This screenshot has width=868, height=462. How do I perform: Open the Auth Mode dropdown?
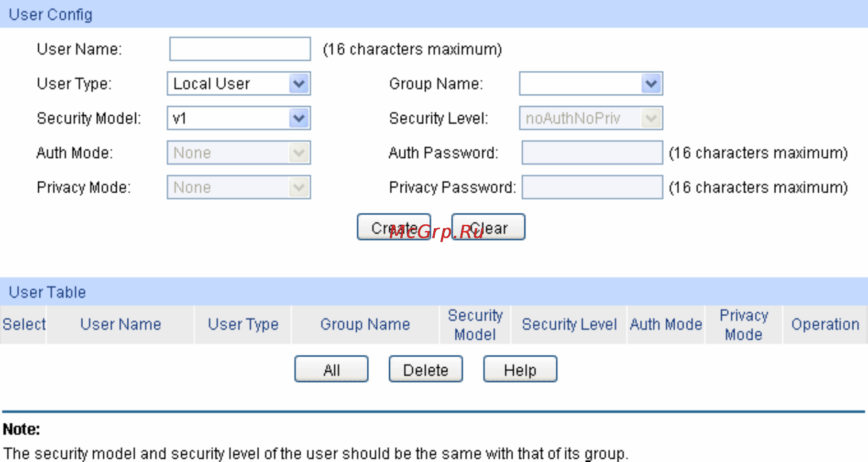point(239,153)
